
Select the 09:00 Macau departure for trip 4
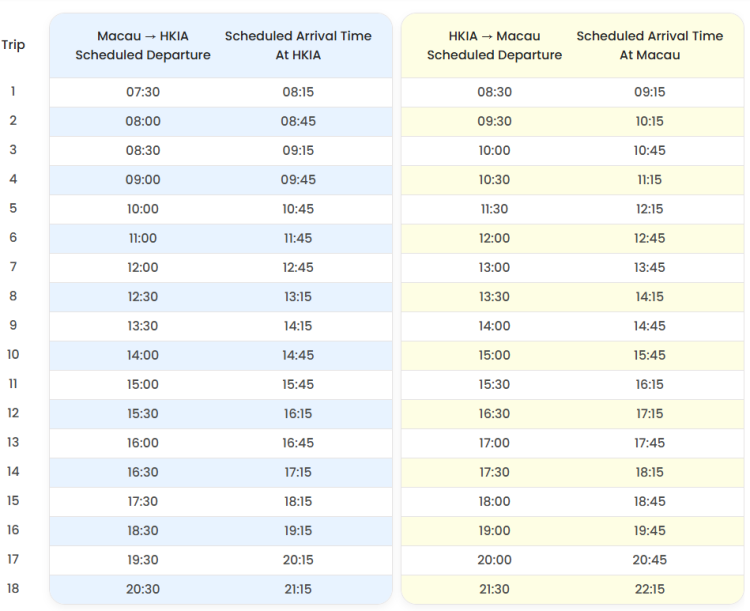click(x=143, y=179)
